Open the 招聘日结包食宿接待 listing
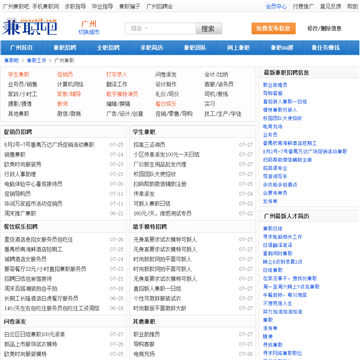This screenshot has width=360, height=360. pyautogui.click(x=28, y=279)
